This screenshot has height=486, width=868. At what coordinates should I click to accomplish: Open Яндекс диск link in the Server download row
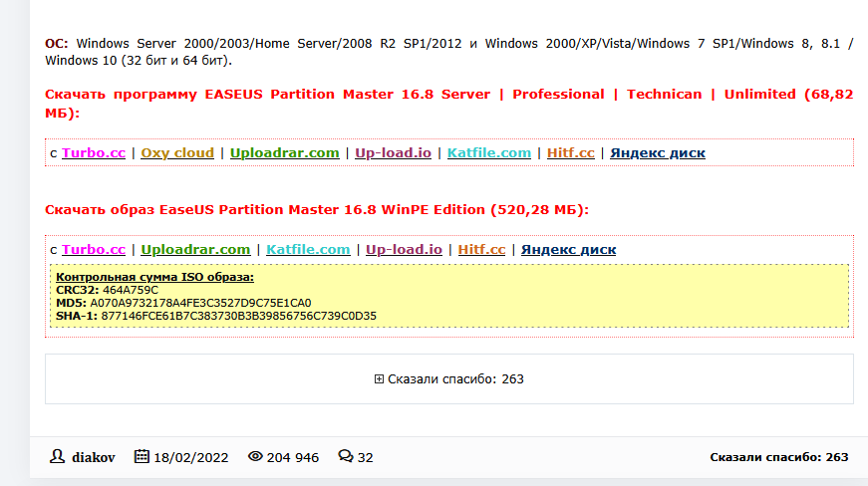tap(658, 152)
